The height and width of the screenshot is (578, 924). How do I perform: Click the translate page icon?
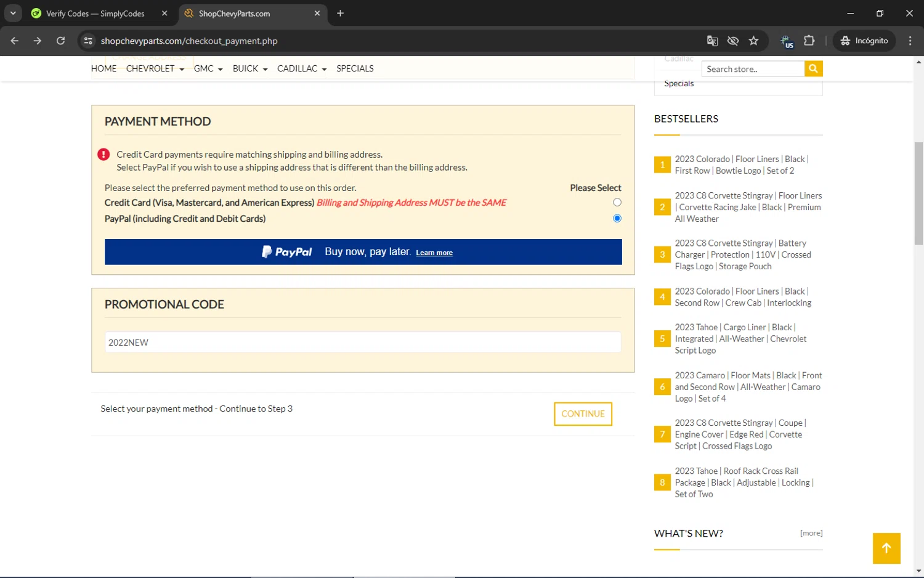coord(712,41)
